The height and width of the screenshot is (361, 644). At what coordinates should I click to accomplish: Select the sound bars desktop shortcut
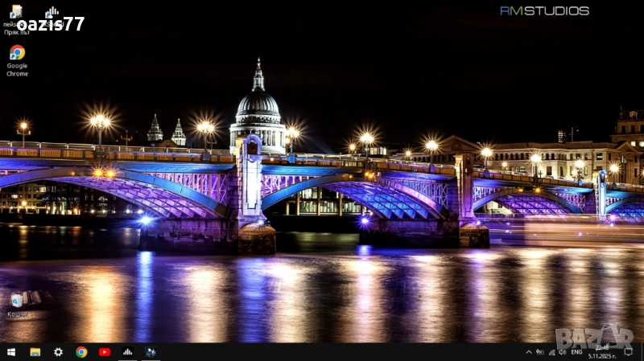(52, 12)
